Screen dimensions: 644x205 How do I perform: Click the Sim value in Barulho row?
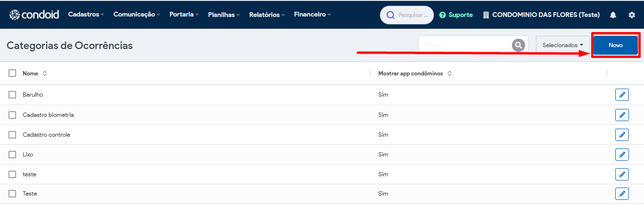(x=383, y=95)
